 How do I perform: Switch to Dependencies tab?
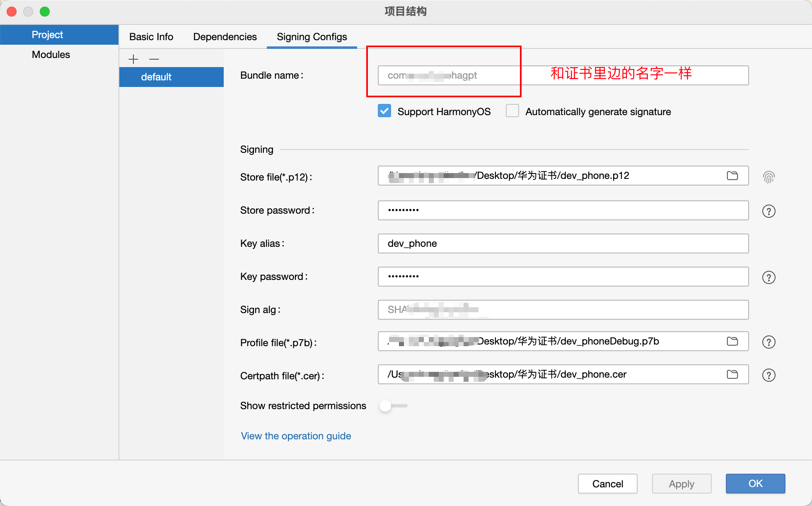click(225, 37)
